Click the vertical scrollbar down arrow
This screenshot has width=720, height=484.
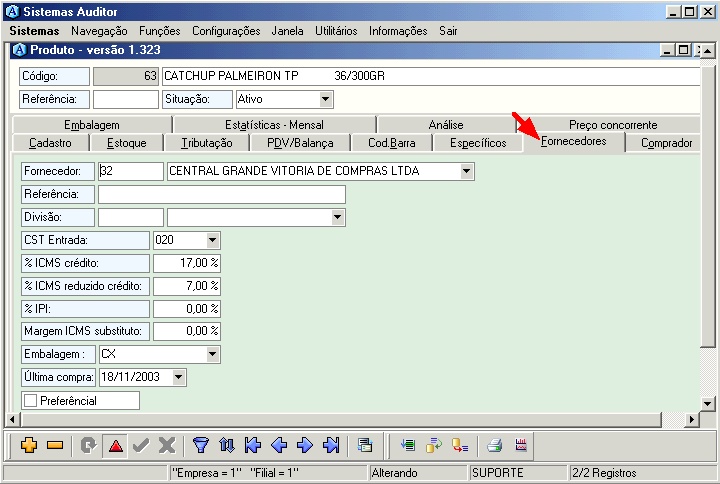click(708, 404)
